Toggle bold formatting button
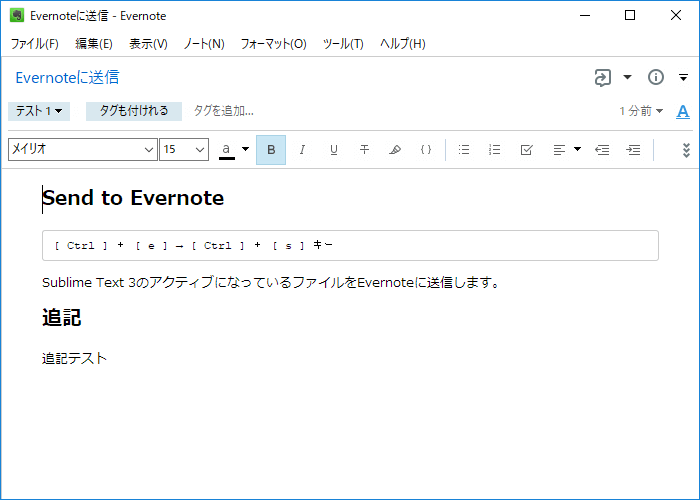 coord(271,150)
